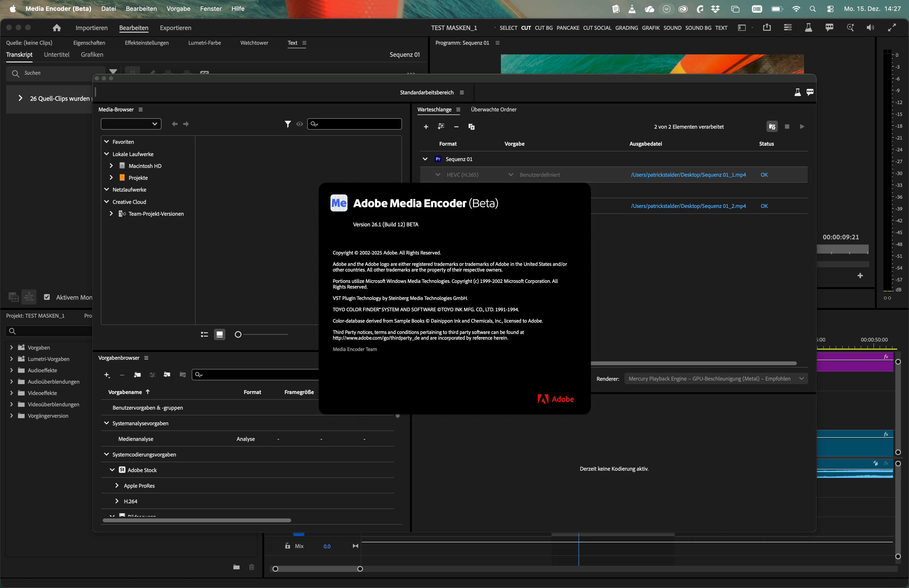Image resolution: width=909 pixels, height=588 pixels.
Task: Open the Renderer dropdown
Action: tap(716, 378)
